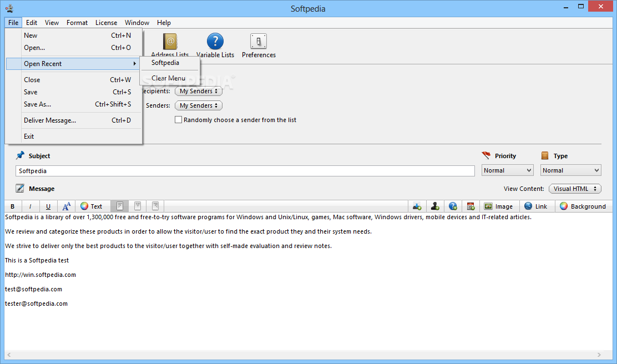The width and height of the screenshot is (617, 364).
Task: Expand the Open Recent submenu arrow
Action: (135, 64)
